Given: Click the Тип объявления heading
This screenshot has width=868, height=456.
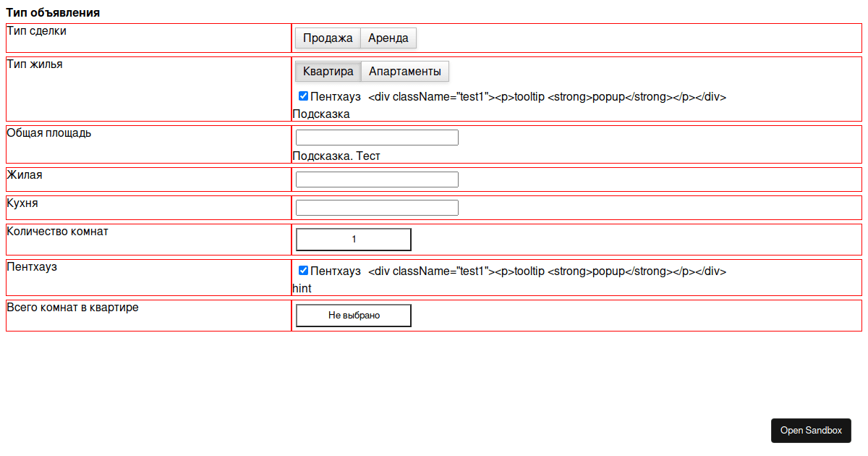Looking at the screenshot, I should pyautogui.click(x=53, y=13).
